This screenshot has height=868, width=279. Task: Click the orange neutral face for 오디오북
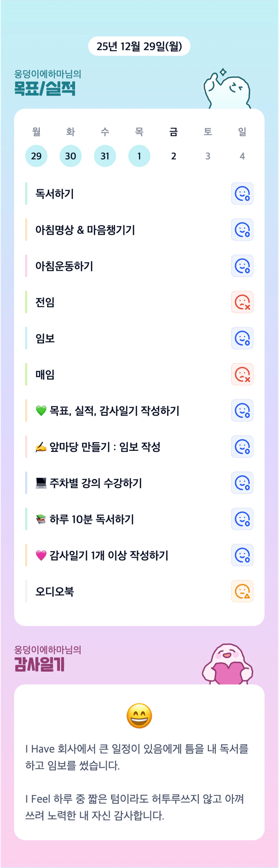pos(242,591)
